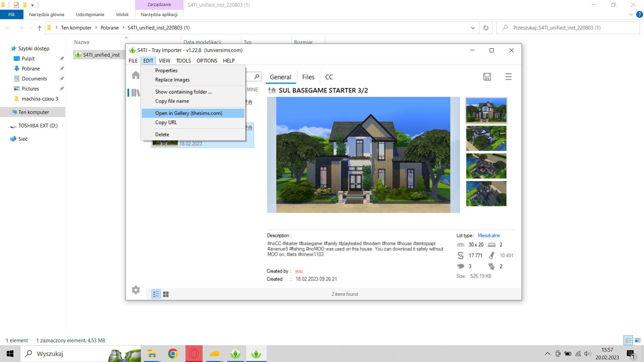Open Quick Access Toolbar customize dropdown
This screenshot has height=362, width=644.
pyautogui.click(x=32, y=5)
